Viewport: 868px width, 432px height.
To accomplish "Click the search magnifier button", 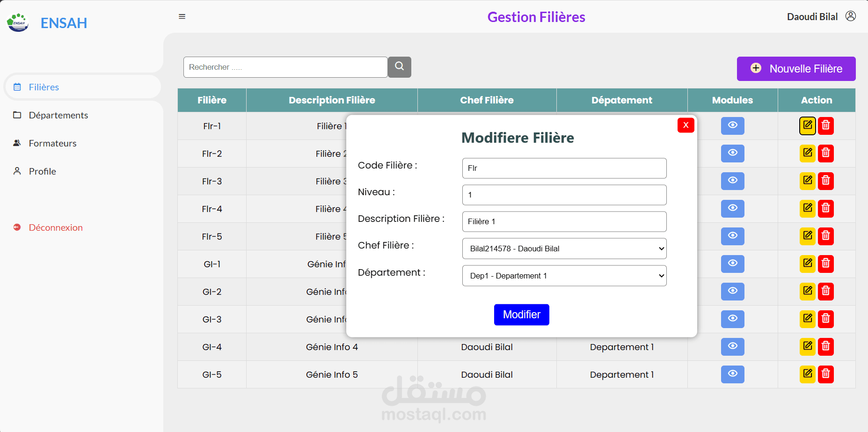I will [x=400, y=67].
